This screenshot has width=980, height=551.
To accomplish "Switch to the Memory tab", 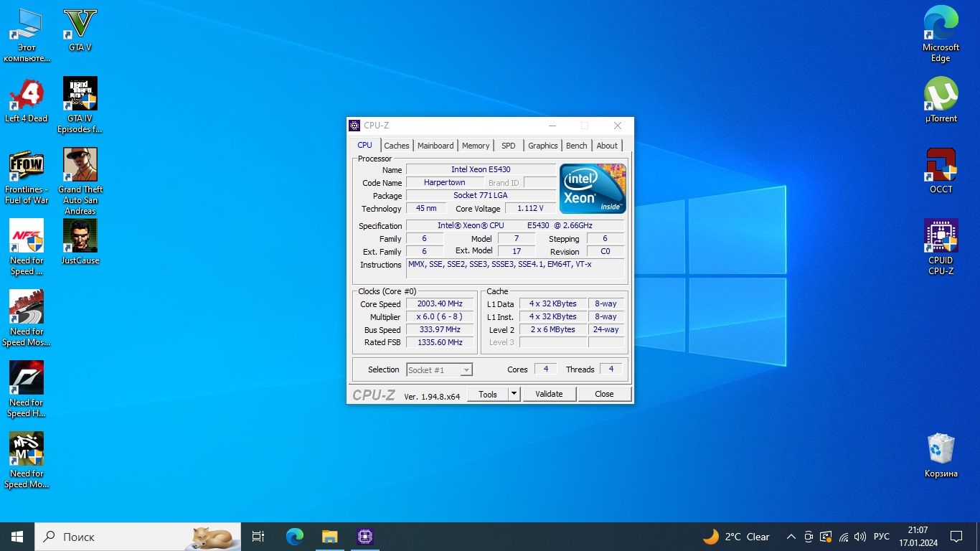I will (x=476, y=146).
